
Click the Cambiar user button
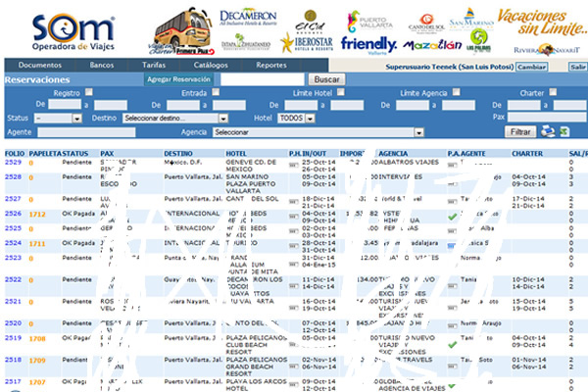coord(532,67)
